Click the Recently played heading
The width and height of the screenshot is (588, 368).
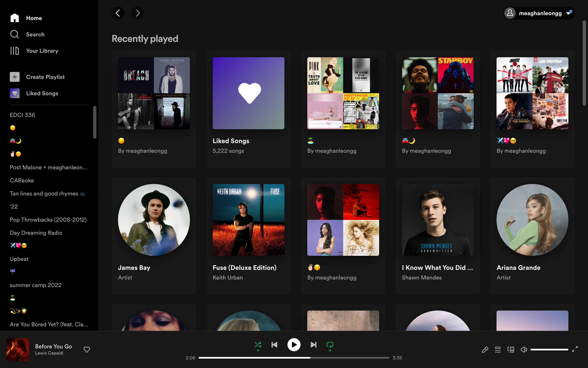pos(145,39)
